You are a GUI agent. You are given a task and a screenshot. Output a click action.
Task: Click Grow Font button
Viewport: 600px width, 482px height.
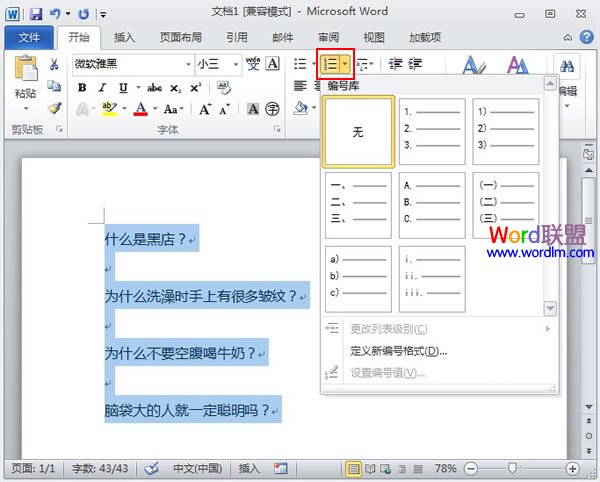205,109
